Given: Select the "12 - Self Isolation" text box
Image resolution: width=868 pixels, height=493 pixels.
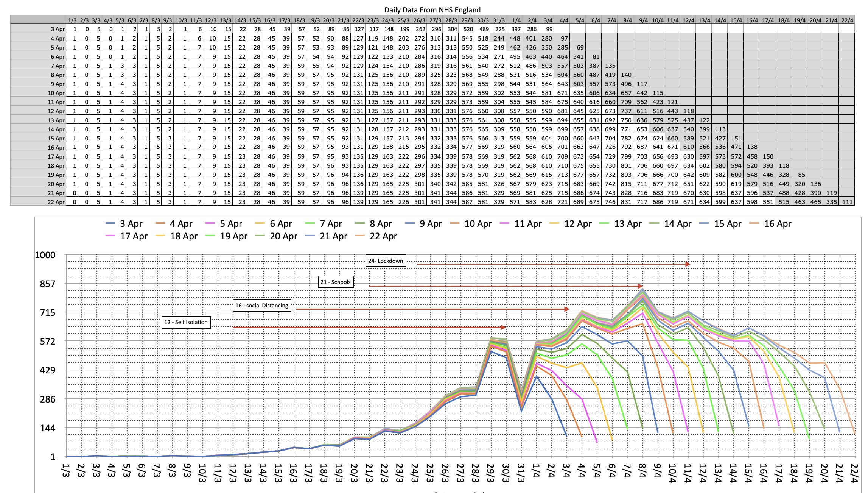Looking at the screenshot, I should (186, 322).
